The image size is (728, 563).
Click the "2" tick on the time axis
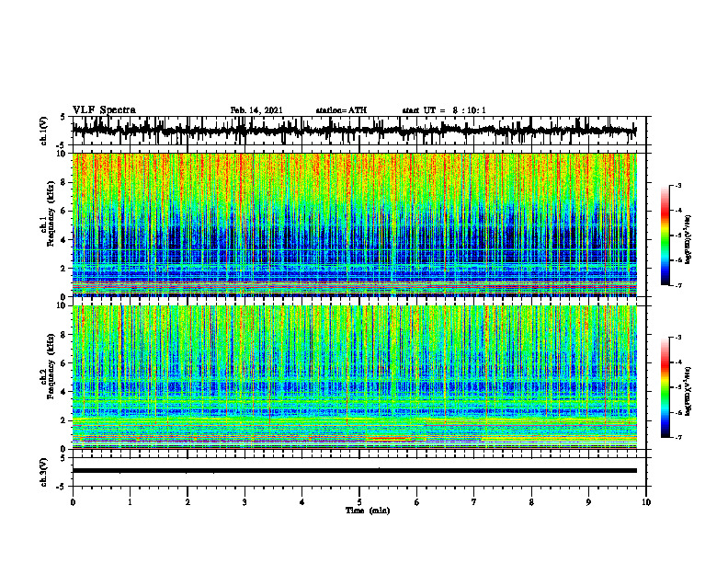pyautogui.click(x=188, y=502)
